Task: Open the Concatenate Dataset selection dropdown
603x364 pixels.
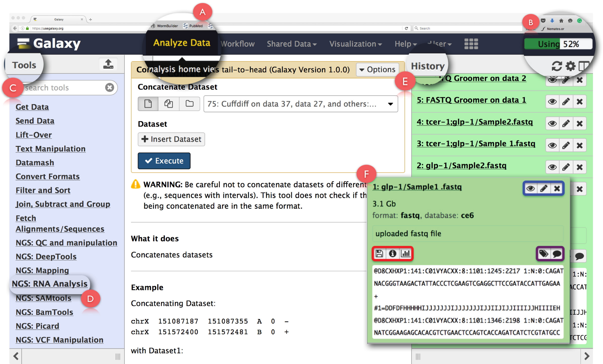Action: tap(300, 104)
